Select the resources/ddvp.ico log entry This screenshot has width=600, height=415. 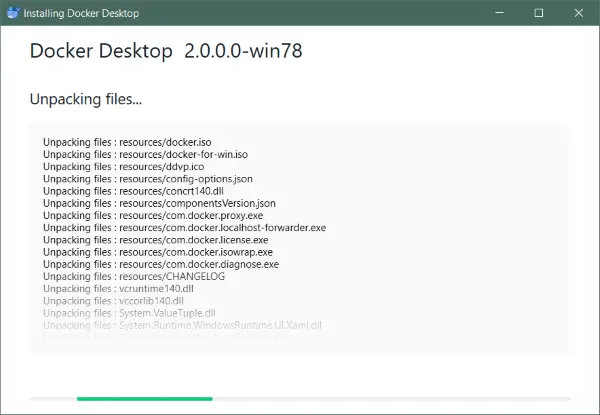124,167
